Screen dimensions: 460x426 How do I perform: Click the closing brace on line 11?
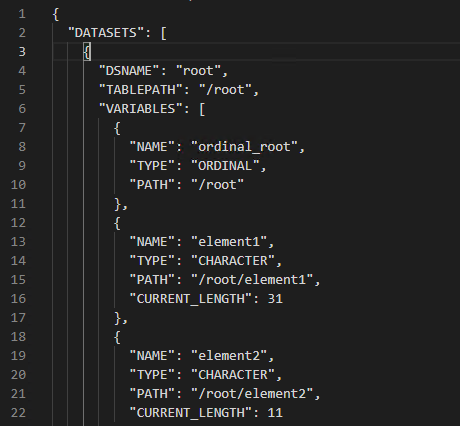pos(117,204)
